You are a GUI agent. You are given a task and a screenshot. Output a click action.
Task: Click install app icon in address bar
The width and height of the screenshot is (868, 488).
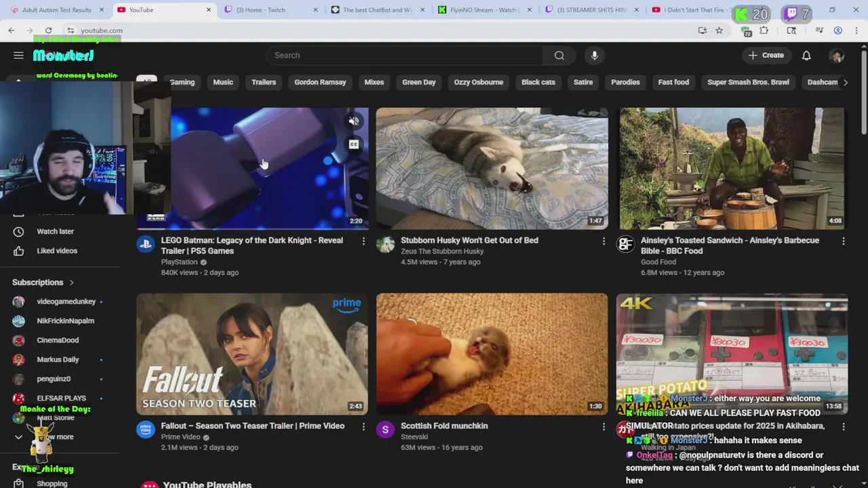click(x=703, y=30)
